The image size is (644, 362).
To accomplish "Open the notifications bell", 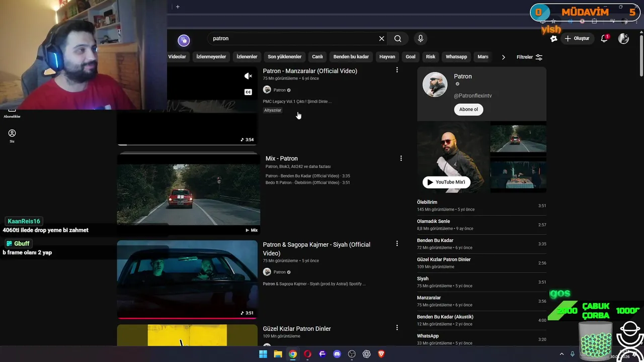I will point(605,39).
